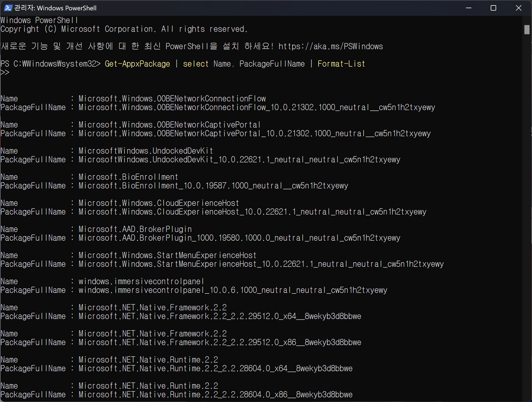The width and height of the screenshot is (532, 402).
Task: Click the OOBENetworkCaptivePortal Name value
Action: pyautogui.click(x=170, y=125)
